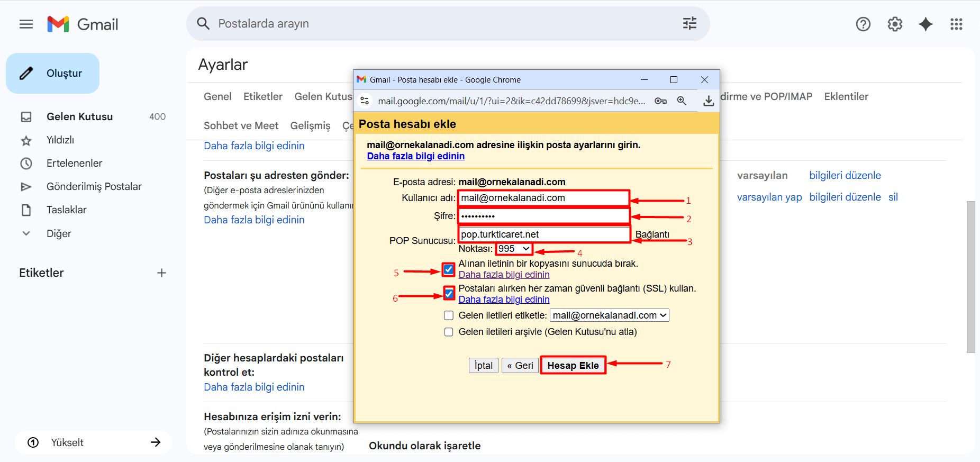
Task: Open the Gelişmiş settings tab
Action: (x=310, y=125)
